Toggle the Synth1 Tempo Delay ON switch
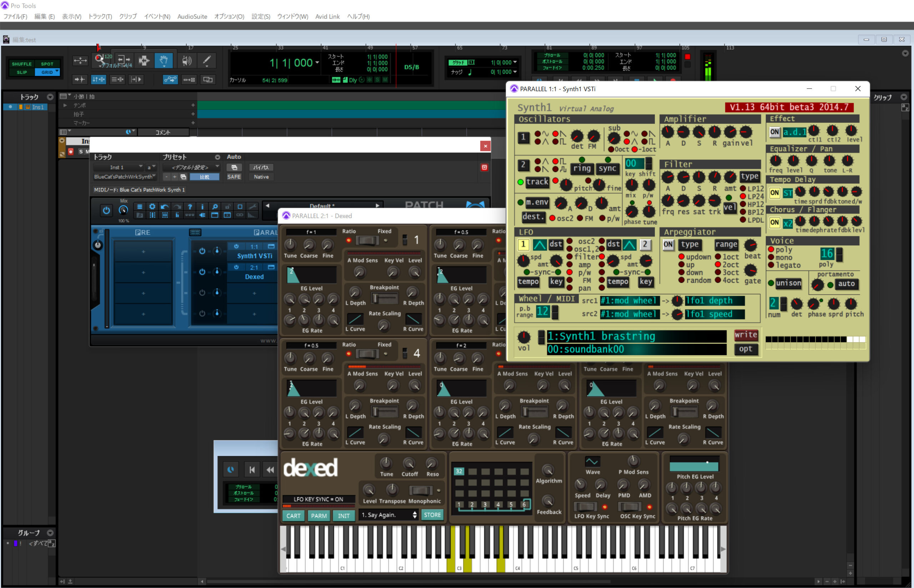914x588 pixels. [x=774, y=193]
